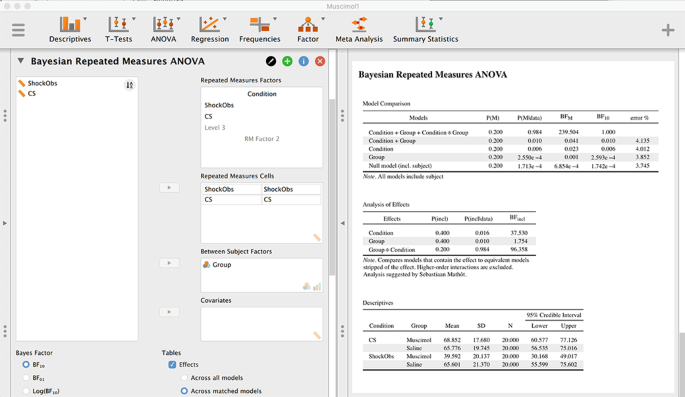Click BFincl value 37.530 for Condition

pos(519,233)
